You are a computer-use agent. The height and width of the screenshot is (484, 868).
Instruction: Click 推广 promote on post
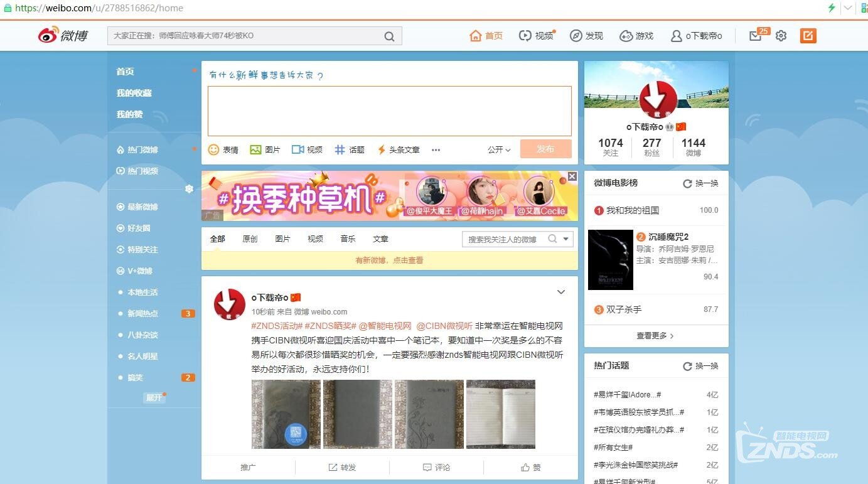(248, 467)
